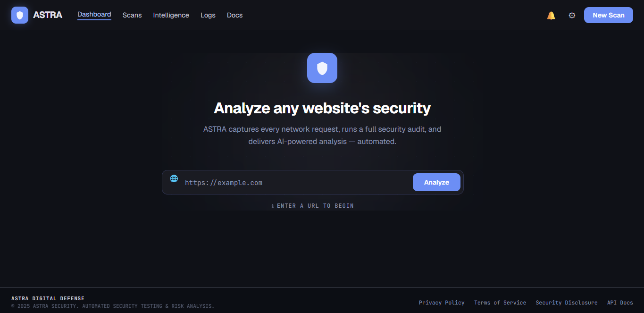Screen dimensions: 644x313
Task: View the Terms of Service
Action: pos(500,303)
